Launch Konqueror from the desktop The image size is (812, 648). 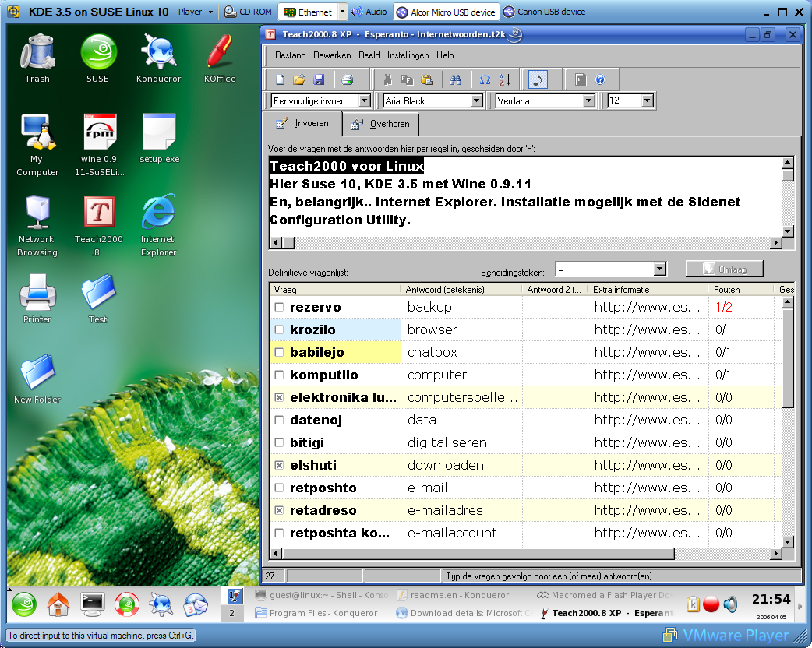click(x=158, y=58)
